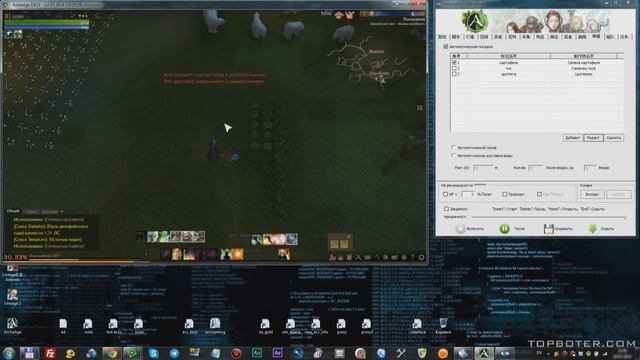Select the aa_gold file on desktop

click(x=265, y=326)
